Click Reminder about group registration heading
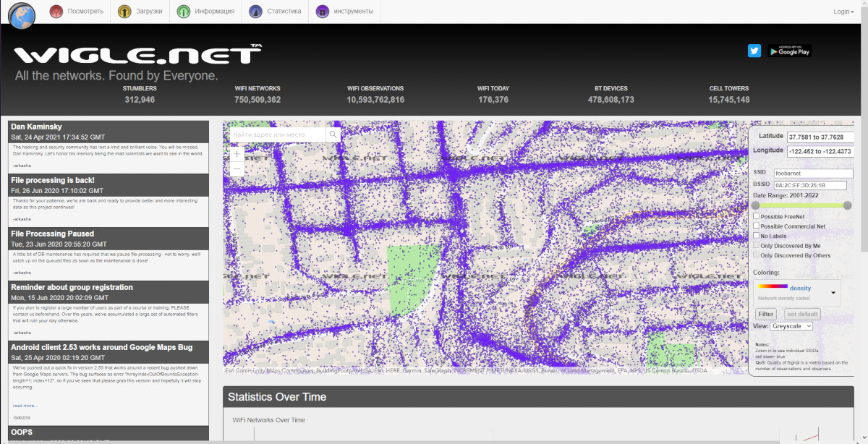 pyautogui.click(x=72, y=287)
